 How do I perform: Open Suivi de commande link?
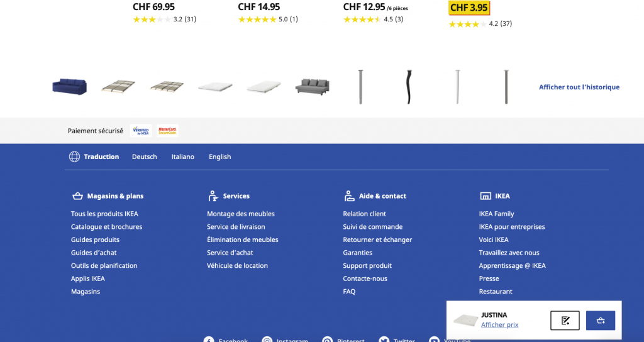(372, 226)
